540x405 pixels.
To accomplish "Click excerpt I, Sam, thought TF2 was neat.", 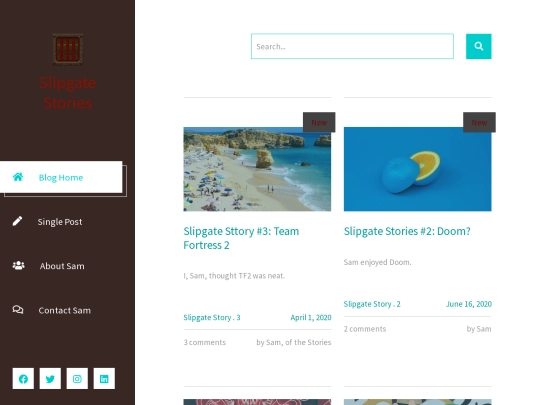I will point(234,276).
